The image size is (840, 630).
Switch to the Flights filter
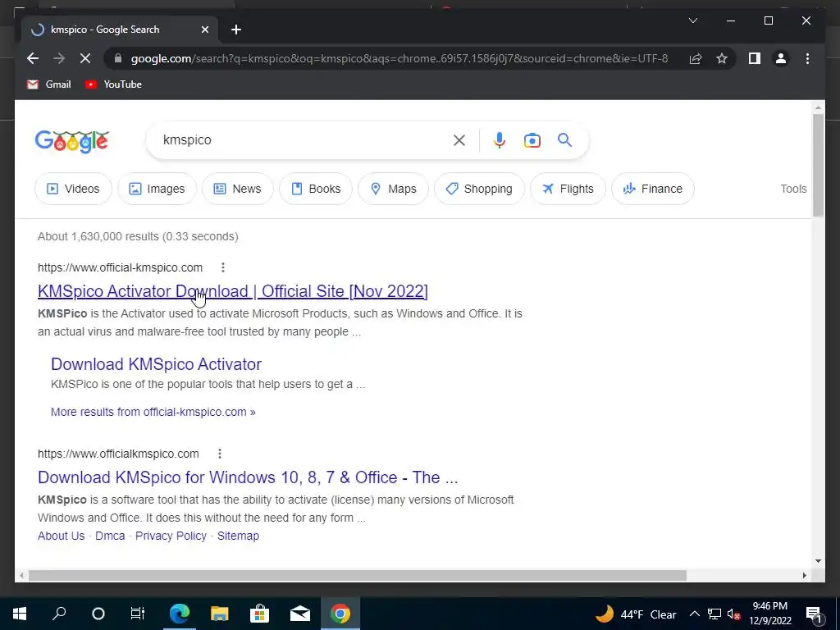[x=568, y=189]
